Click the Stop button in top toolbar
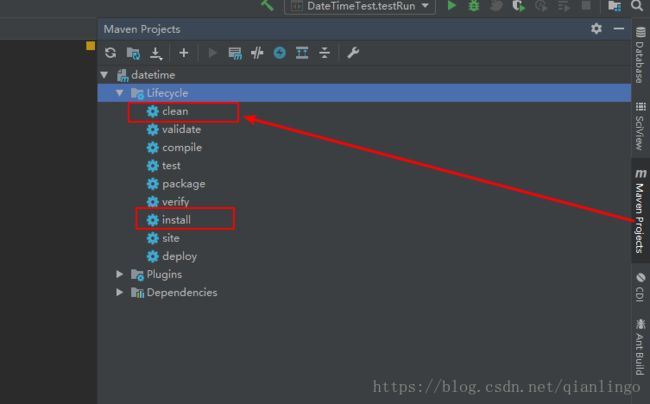Image resolution: width=650 pixels, height=404 pixels. point(586,5)
